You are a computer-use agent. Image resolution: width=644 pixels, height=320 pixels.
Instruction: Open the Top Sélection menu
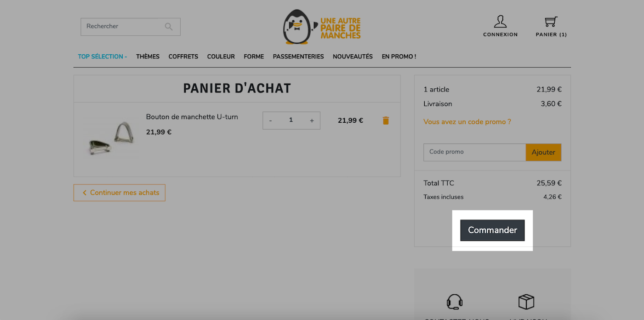(103, 57)
